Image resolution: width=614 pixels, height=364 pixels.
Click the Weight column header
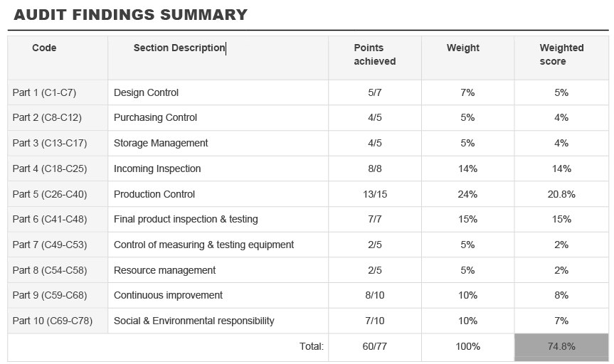click(x=462, y=48)
